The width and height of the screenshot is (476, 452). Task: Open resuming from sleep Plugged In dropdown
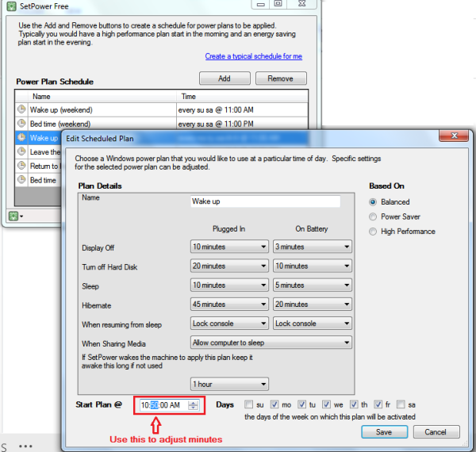pyautogui.click(x=229, y=324)
